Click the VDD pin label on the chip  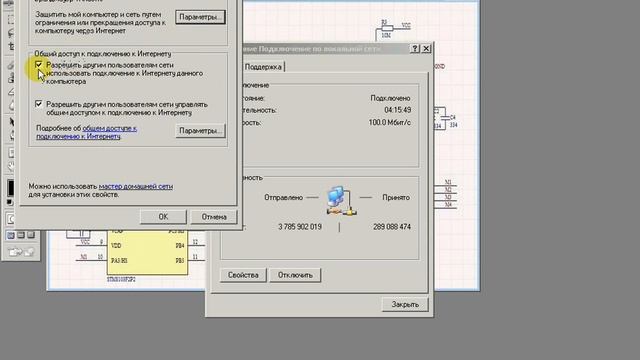point(116,246)
